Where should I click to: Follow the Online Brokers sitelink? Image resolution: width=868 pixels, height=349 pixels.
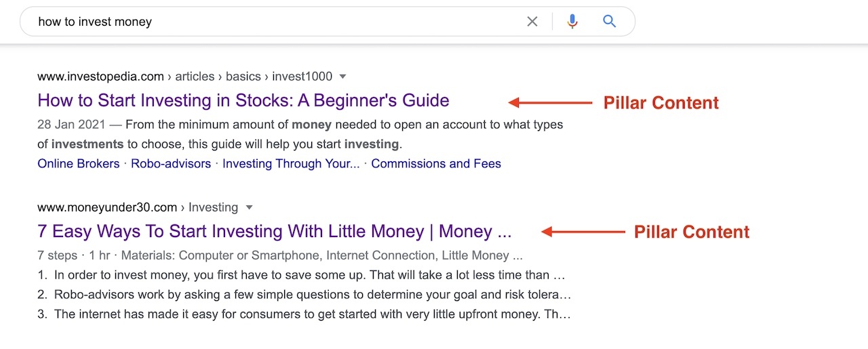click(79, 163)
